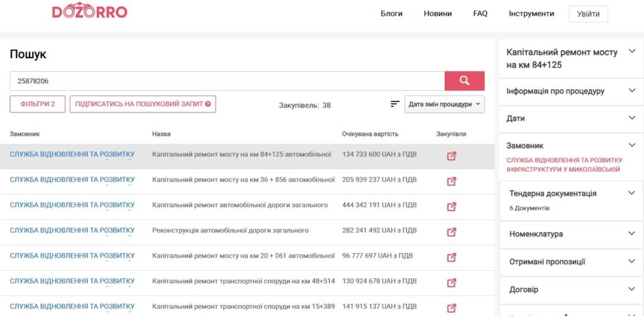The width and height of the screenshot is (644, 316).
Task: Open the Дата змін процедури sort dropdown
Action: coord(444,104)
